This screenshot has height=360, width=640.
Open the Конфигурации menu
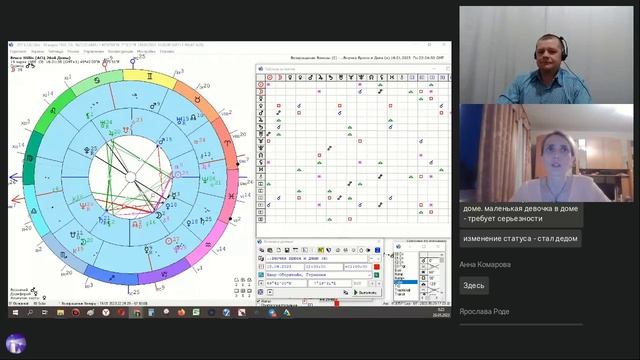pyautogui.click(x=120, y=51)
